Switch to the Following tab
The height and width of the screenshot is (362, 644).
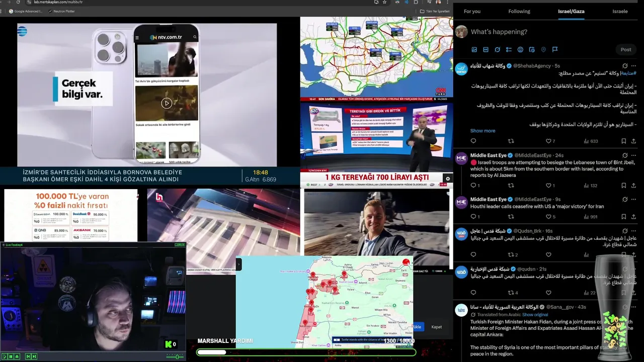coord(519,11)
